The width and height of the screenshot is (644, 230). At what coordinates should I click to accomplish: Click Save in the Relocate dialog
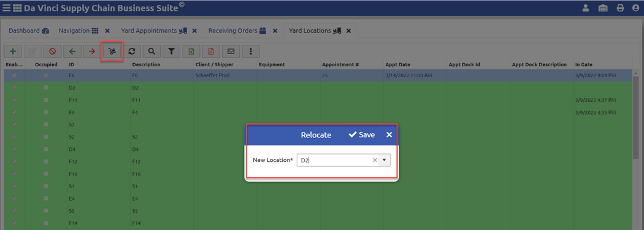click(x=362, y=135)
